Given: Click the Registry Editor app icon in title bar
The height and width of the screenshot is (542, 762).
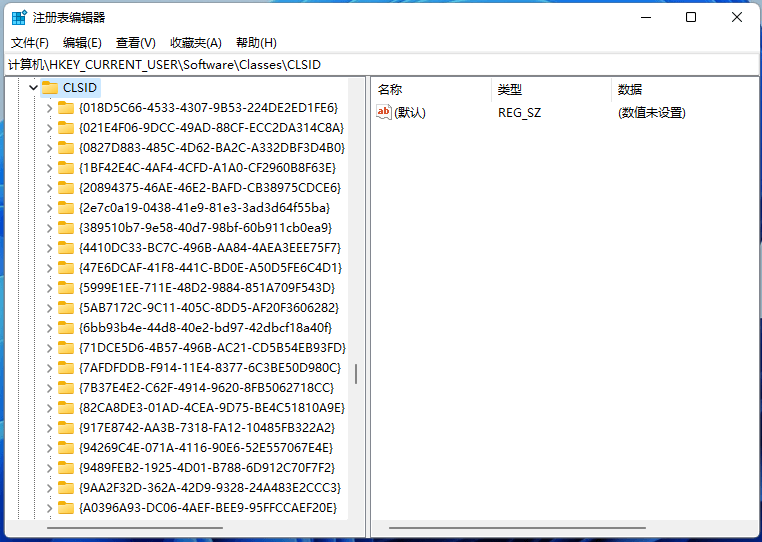Looking at the screenshot, I should [19, 17].
